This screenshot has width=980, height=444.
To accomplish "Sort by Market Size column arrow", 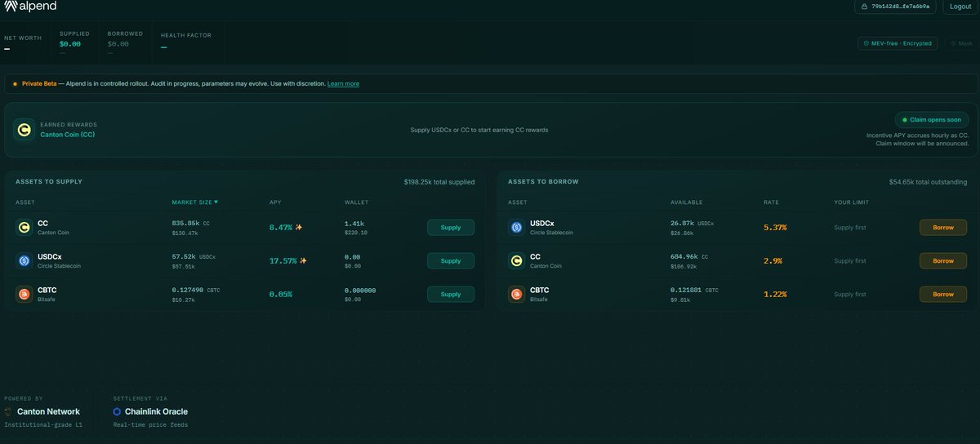I will click(216, 202).
